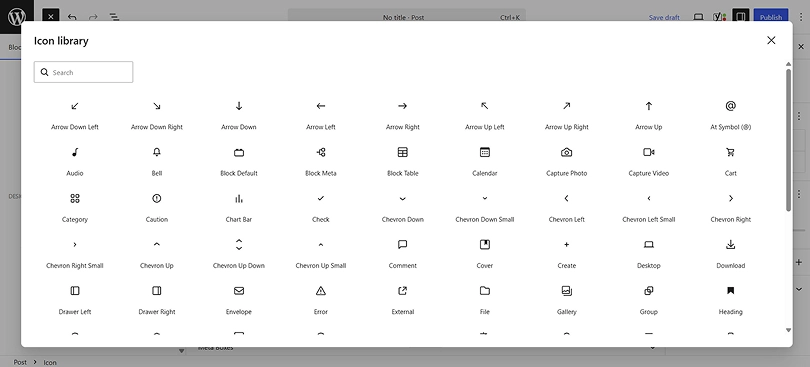
Task: Open the editor options menu
Action: point(801,17)
